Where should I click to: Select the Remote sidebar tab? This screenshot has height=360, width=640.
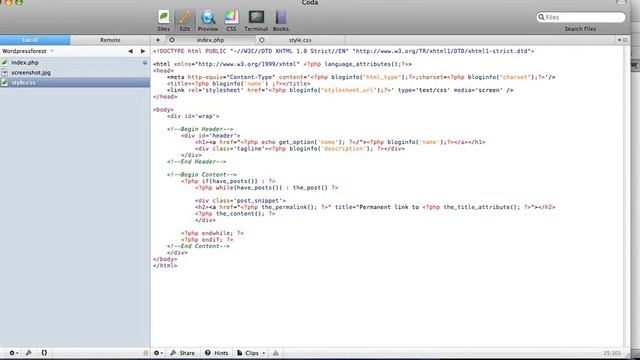(x=110, y=40)
